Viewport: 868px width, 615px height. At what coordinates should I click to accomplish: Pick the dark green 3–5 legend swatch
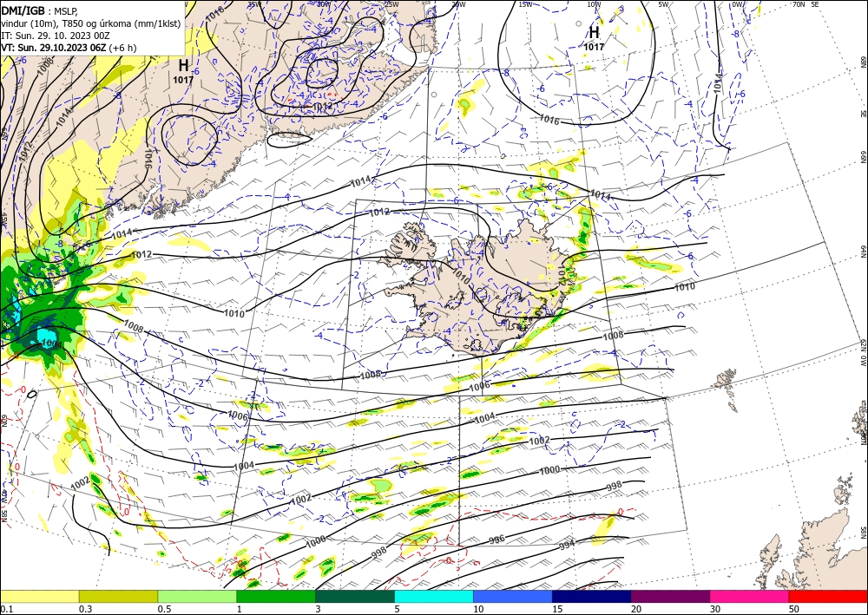tap(355, 596)
